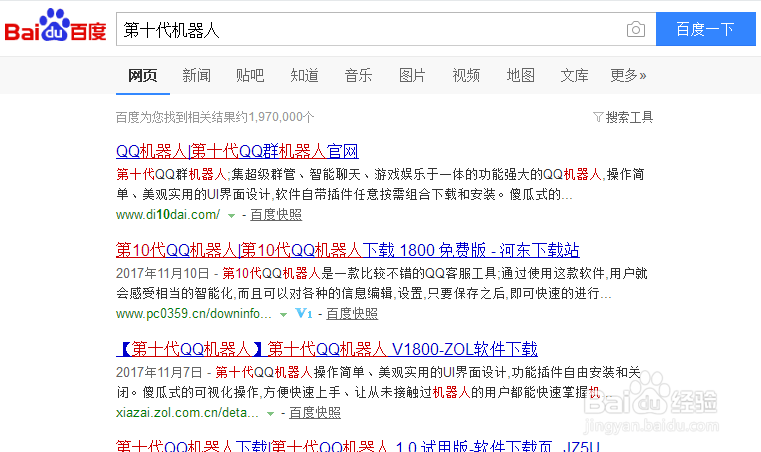Image resolution: width=761 pixels, height=452 pixels.
Task: Switch to the 新闻 tab
Action: click(197, 75)
